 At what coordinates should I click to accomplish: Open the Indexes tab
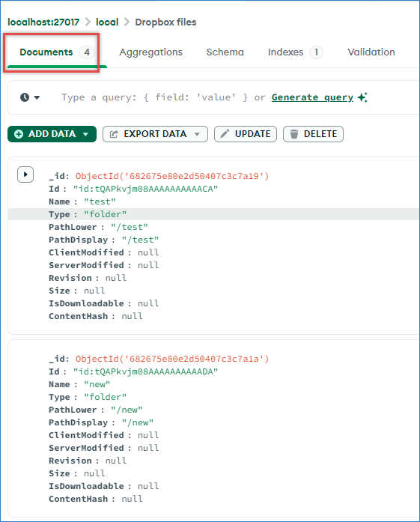295,52
